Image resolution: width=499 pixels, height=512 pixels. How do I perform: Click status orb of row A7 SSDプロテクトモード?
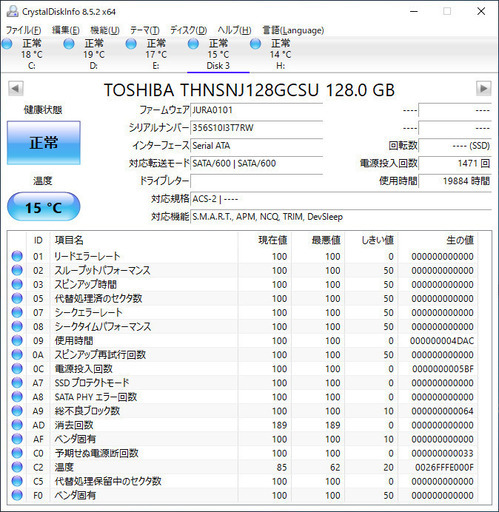point(17,383)
